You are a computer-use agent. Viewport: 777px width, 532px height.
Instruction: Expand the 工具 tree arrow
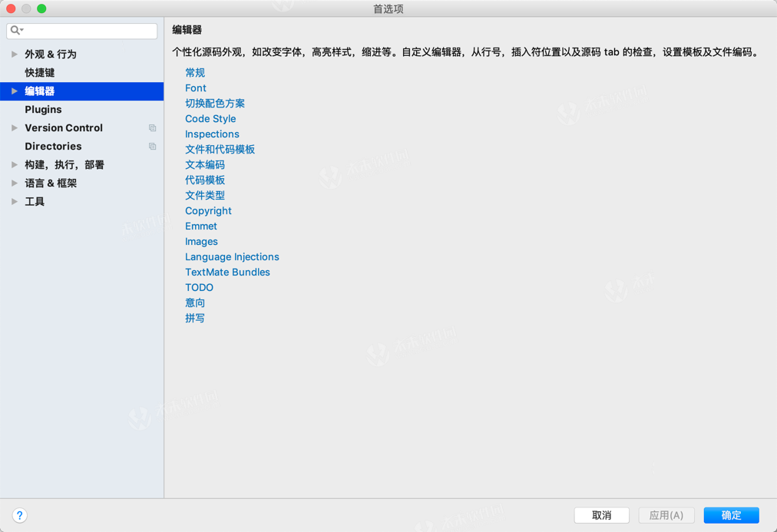[15, 202]
